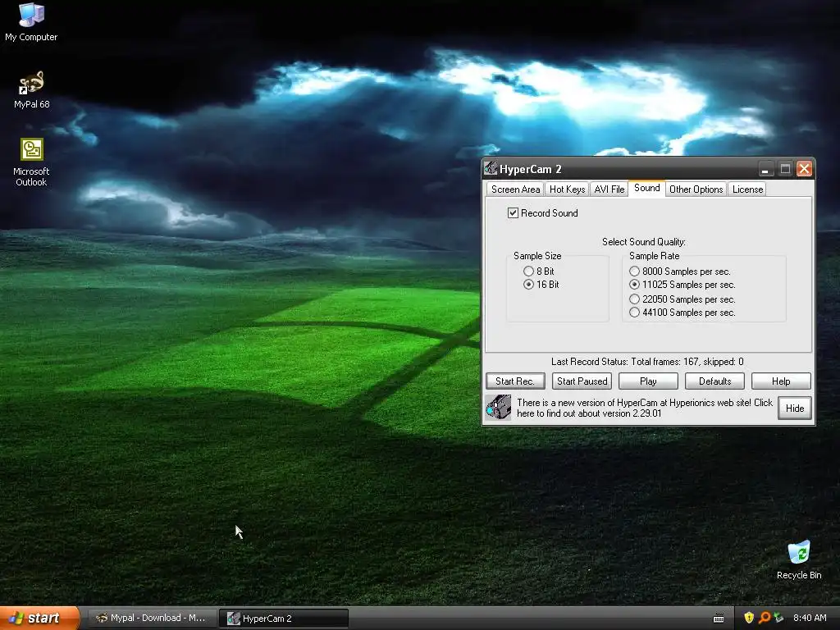840x630 pixels.
Task: Open the Other Options tab
Action: [696, 189]
